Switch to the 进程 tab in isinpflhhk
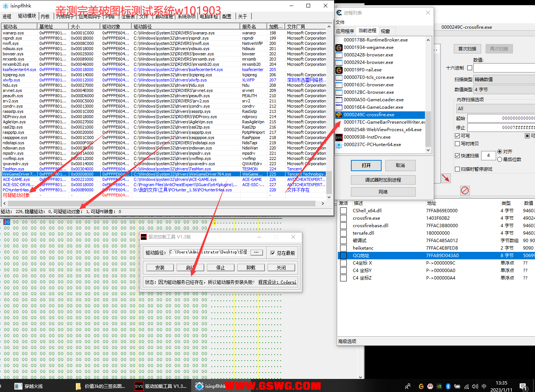 (x=7, y=16)
